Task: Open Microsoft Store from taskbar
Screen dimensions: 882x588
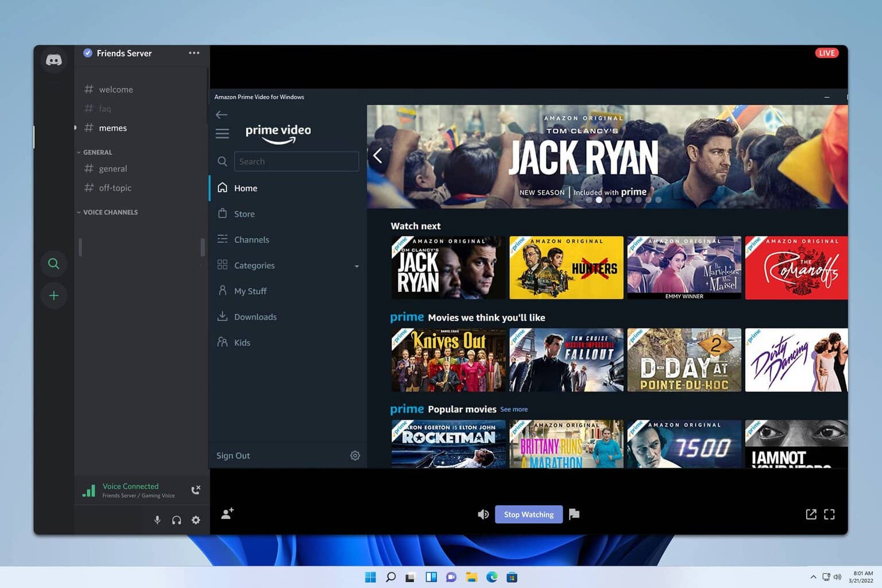Action: tap(512, 577)
